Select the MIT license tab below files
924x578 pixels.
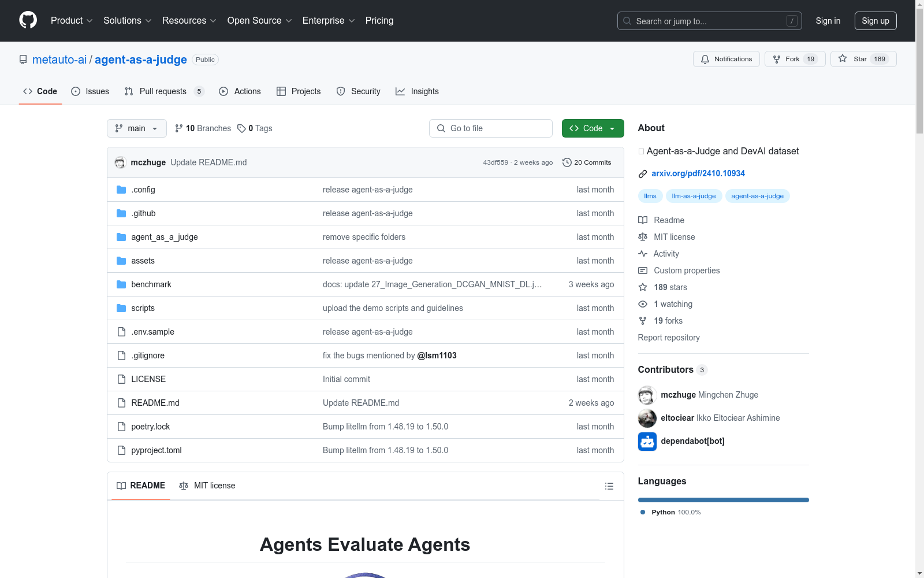[207, 486]
